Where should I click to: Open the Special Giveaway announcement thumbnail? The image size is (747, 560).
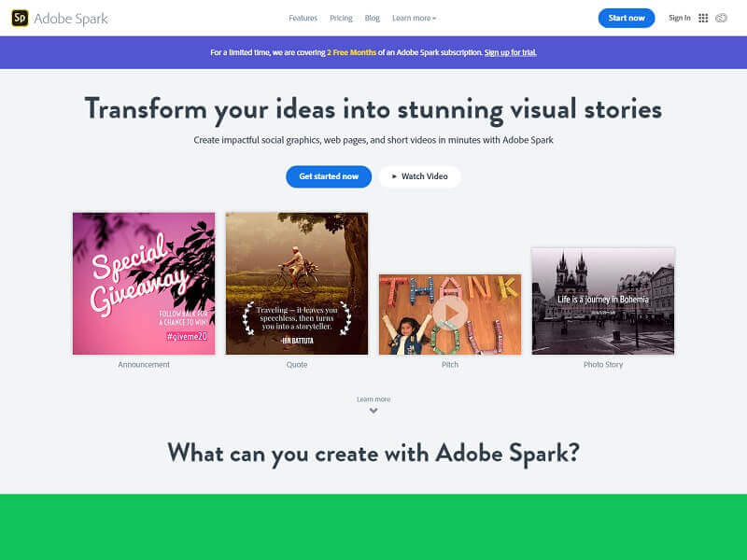click(x=144, y=284)
